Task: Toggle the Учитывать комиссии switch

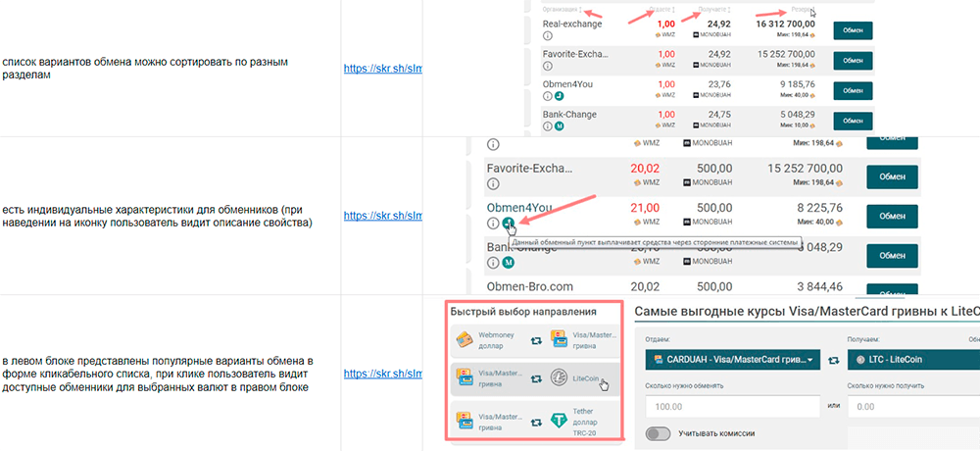Action: (659, 433)
